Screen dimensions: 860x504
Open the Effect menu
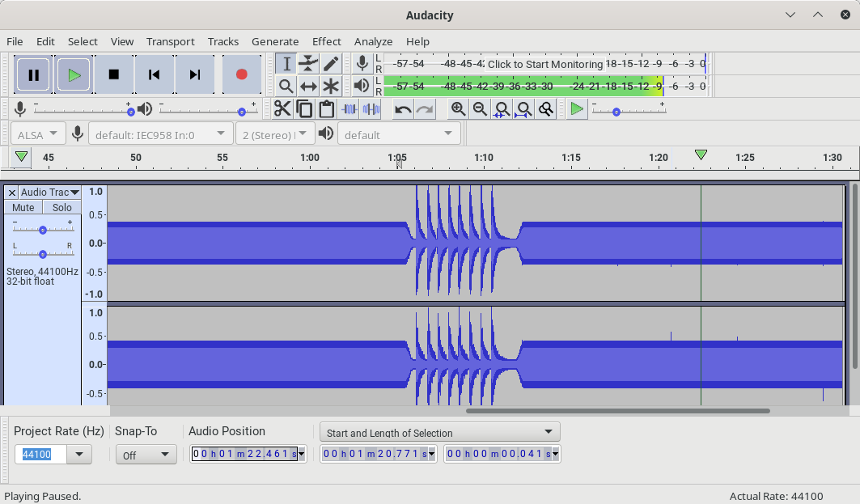tap(326, 42)
